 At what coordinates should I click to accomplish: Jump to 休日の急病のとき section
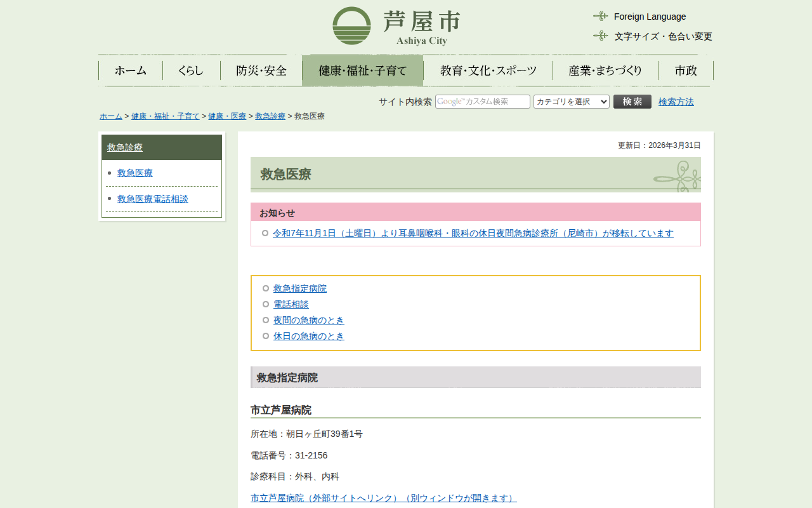[308, 336]
